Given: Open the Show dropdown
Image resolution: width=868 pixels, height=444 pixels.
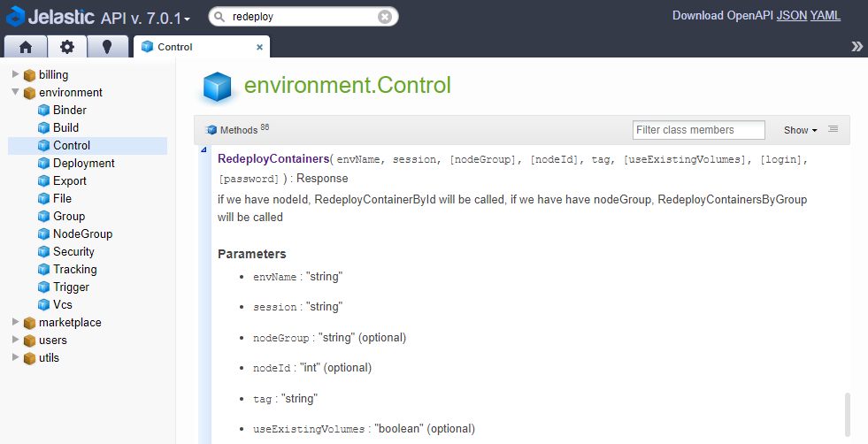Looking at the screenshot, I should point(800,130).
